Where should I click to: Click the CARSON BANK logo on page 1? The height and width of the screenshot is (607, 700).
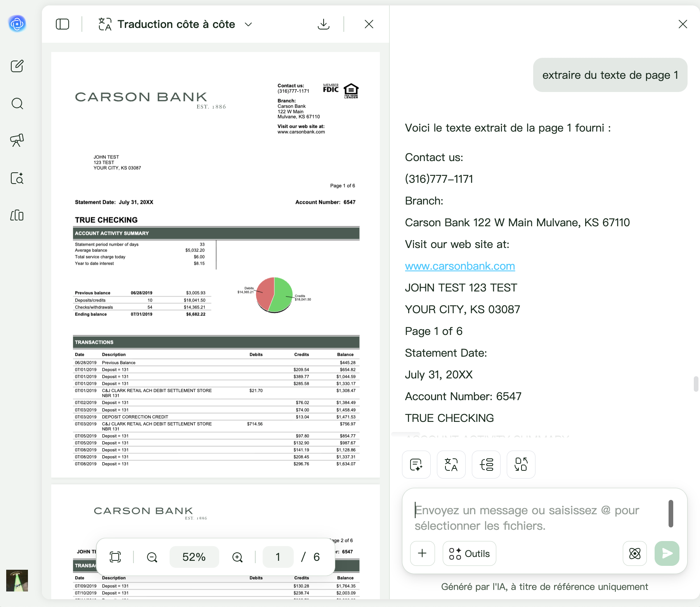pyautogui.click(x=150, y=100)
